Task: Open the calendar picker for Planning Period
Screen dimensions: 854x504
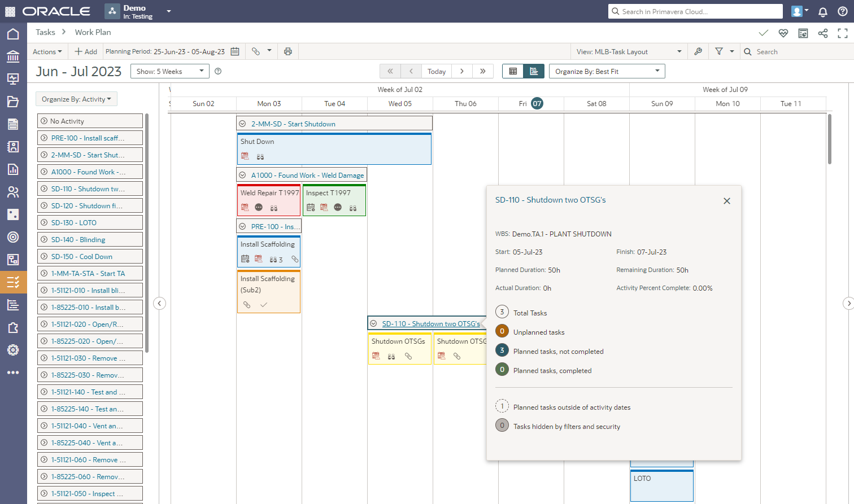Action: tap(235, 51)
